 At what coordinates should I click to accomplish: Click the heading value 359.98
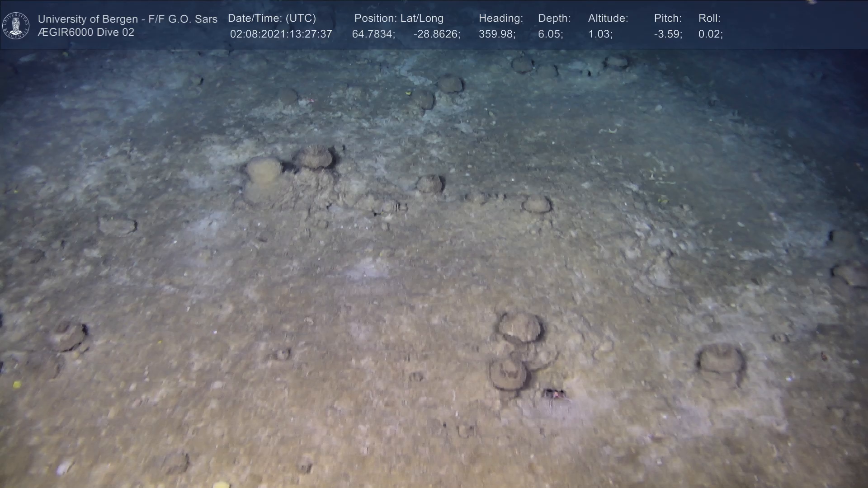pyautogui.click(x=497, y=34)
